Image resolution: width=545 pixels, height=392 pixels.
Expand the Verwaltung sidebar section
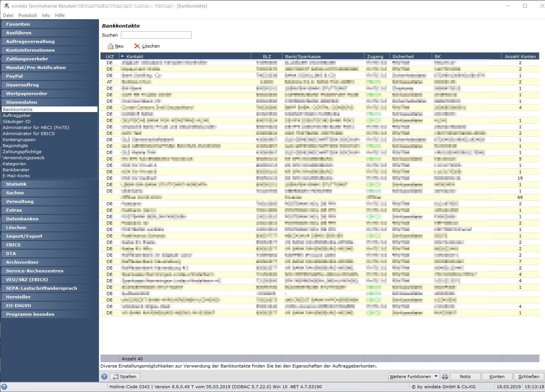(49, 201)
